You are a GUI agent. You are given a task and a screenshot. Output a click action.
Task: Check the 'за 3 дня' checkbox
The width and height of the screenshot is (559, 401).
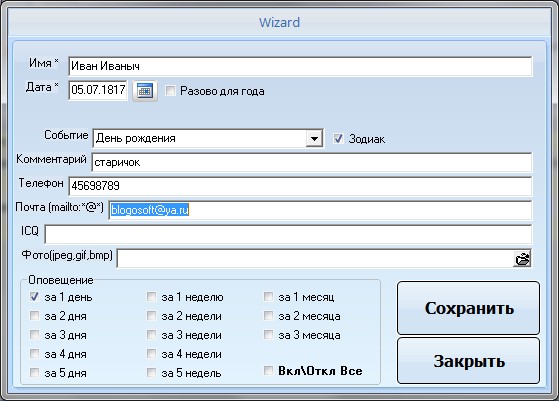click(x=35, y=334)
